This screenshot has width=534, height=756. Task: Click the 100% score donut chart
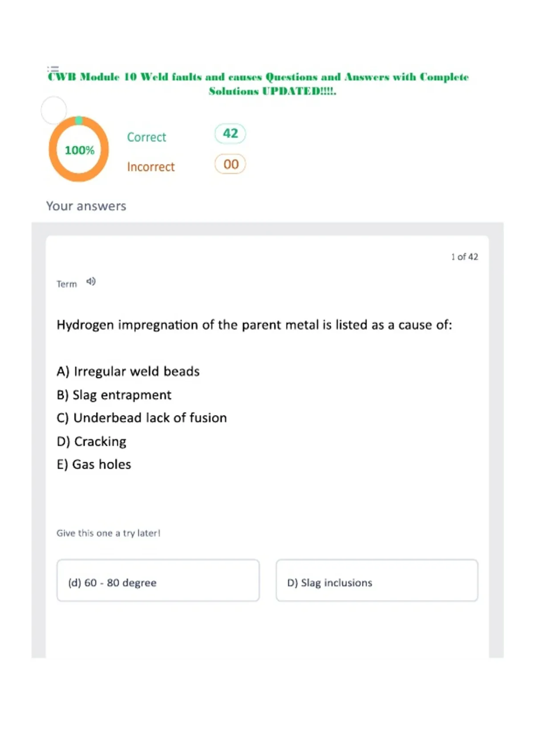79,149
